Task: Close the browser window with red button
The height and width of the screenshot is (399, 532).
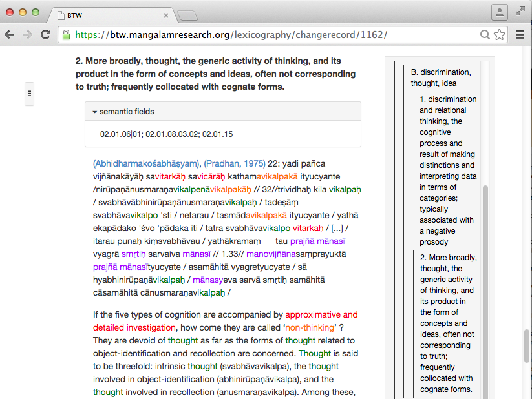Action: coord(10,12)
